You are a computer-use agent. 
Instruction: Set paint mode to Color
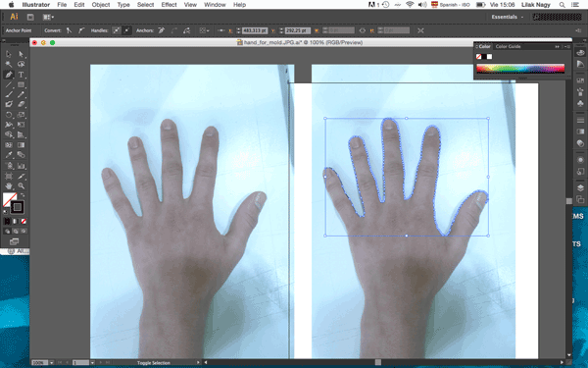click(7, 221)
